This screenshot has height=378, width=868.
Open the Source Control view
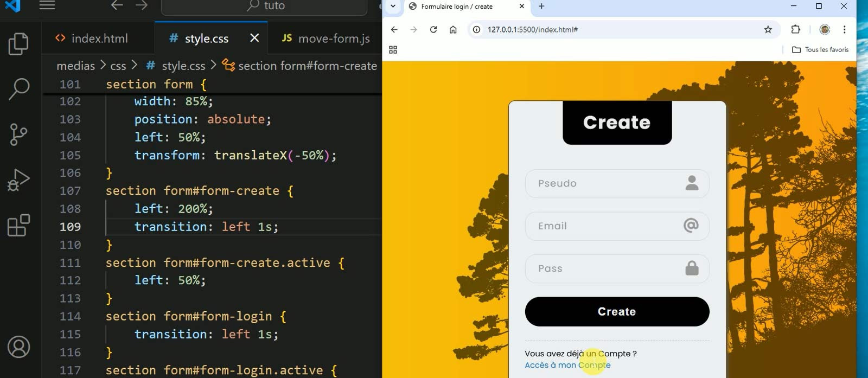18,134
